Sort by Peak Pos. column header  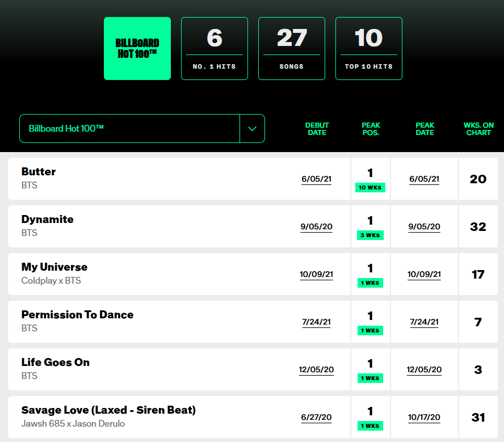coord(371,129)
